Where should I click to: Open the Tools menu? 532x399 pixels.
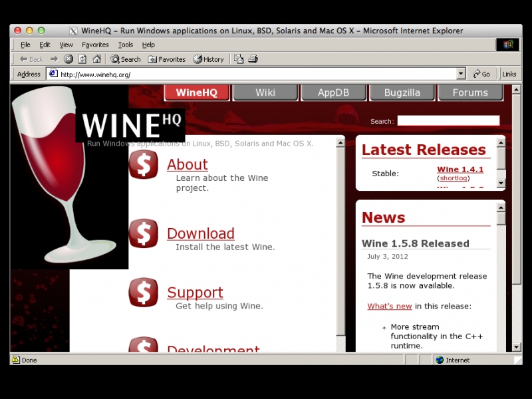(126, 45)
